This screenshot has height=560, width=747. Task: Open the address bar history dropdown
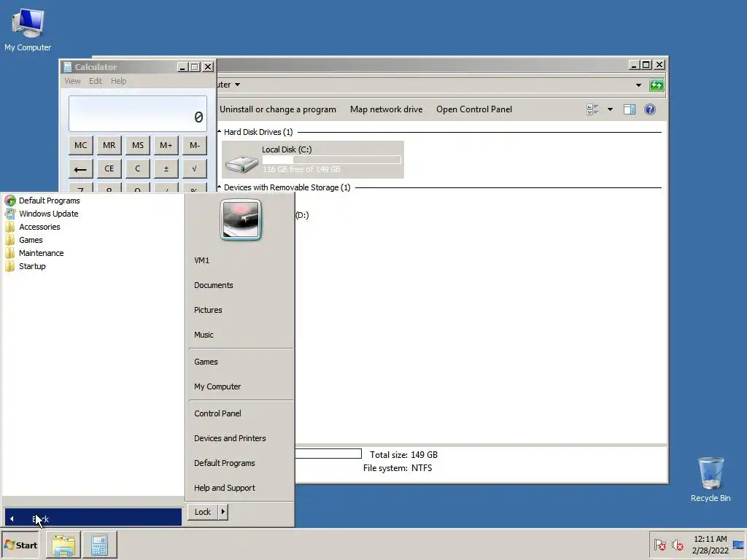point(638,85)
